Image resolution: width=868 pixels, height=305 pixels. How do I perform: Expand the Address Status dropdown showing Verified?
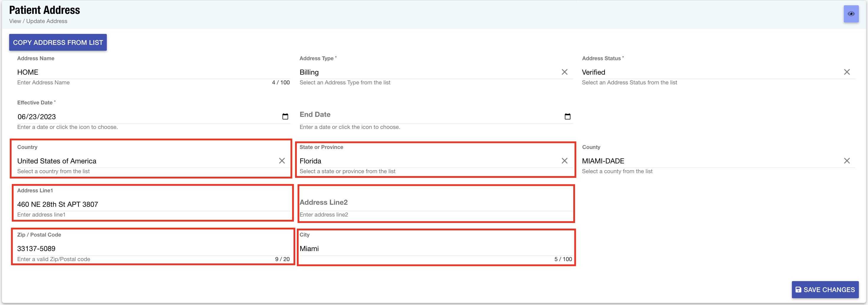coord(707,73)
